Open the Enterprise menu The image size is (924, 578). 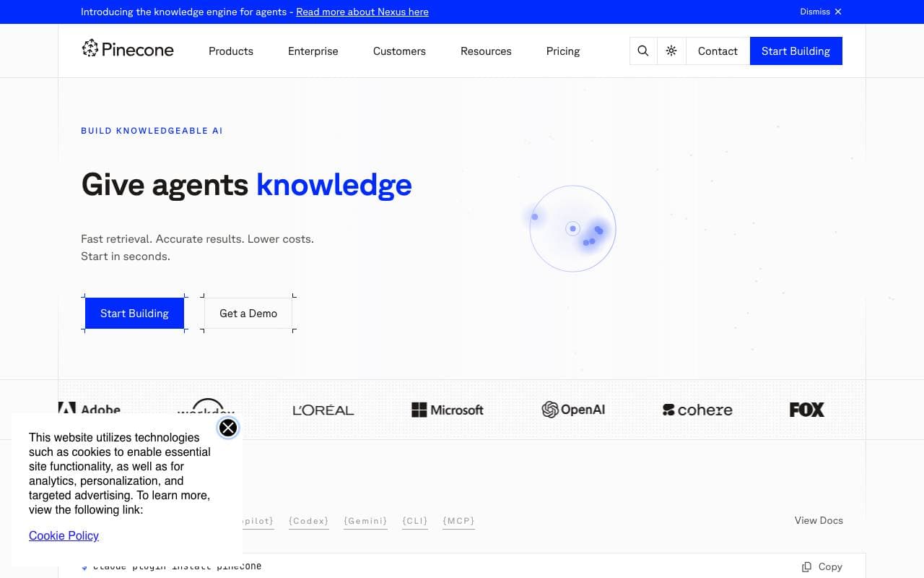[x=313, y=51]
